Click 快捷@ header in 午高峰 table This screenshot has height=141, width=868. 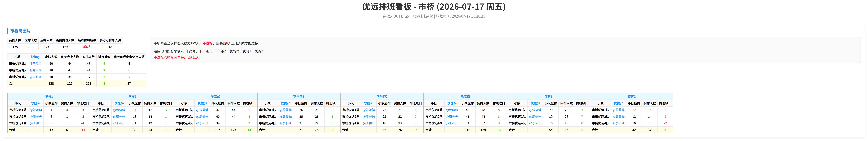(x=202, y=103)
